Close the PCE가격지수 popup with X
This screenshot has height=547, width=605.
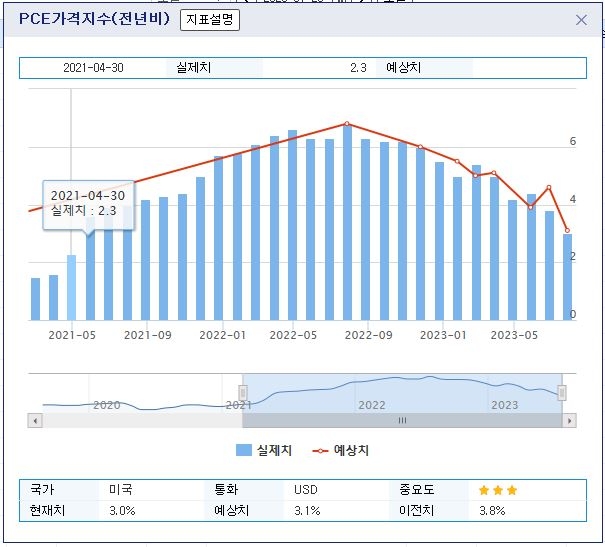pyautogui.click(x=581, y=20)
